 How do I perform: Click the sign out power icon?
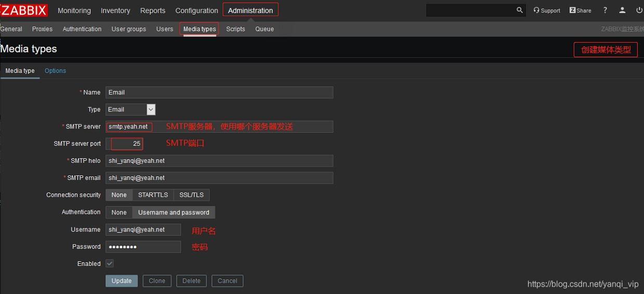coord(639,10)
